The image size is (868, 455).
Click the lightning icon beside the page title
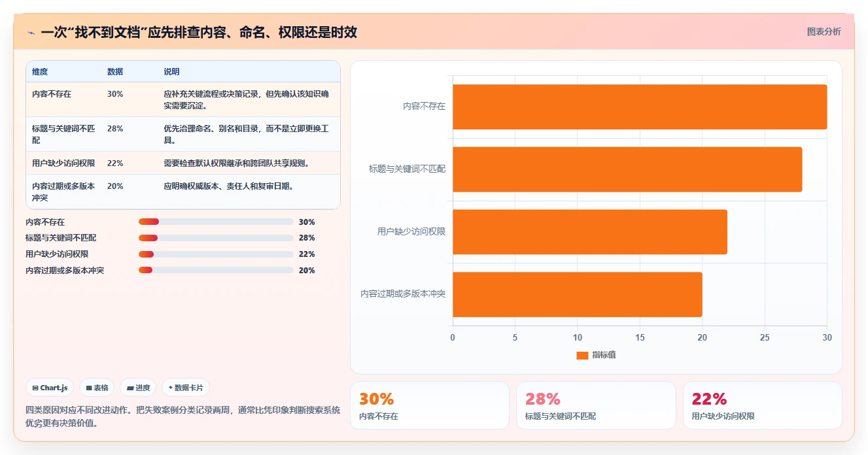pyautogui.click(x=31, y=33)
